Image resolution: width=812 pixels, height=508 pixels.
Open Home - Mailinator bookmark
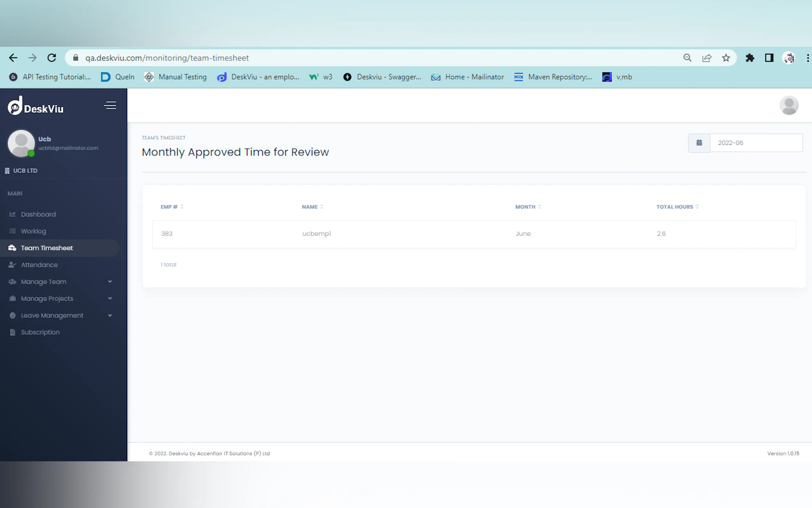coord(468,77)
